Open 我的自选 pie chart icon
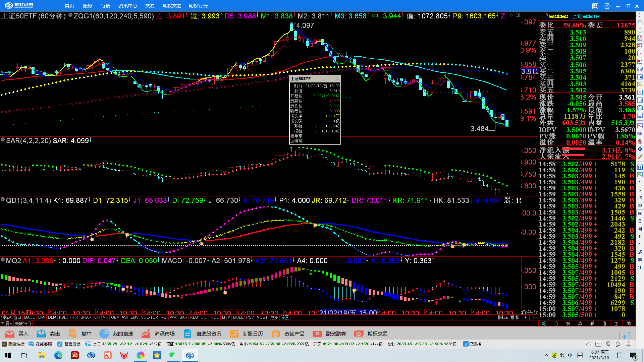The height and width of the screenshot is (362, 644). tap(104, 334)
